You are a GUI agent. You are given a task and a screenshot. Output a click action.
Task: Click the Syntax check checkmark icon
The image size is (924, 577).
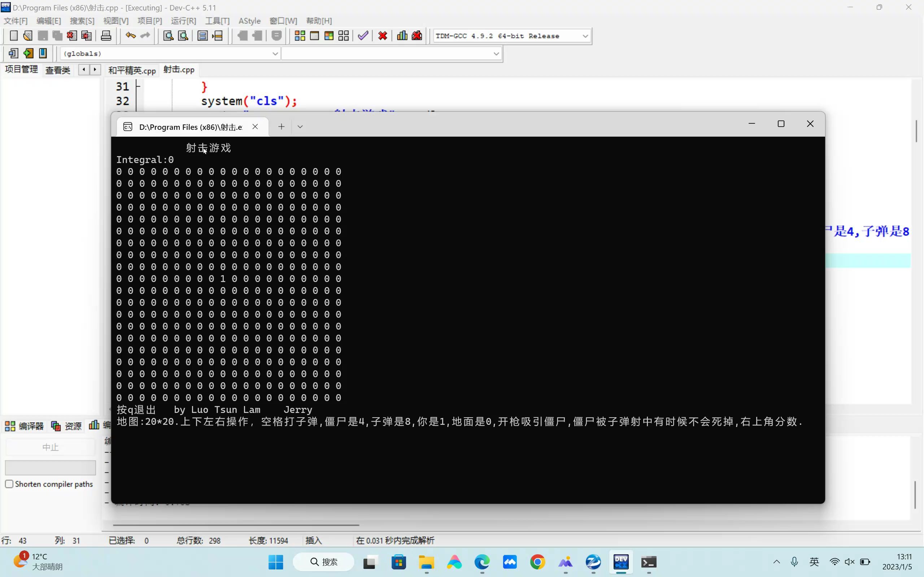pyautogui.click(x=363, y=36)
